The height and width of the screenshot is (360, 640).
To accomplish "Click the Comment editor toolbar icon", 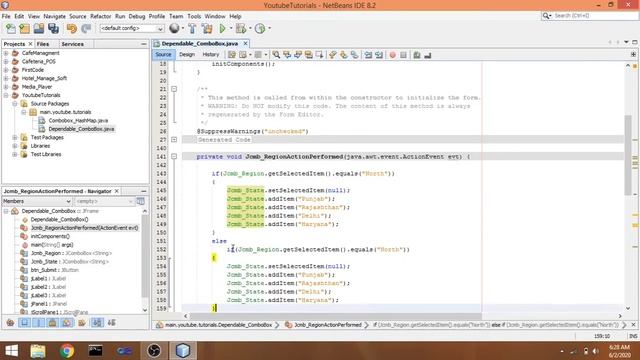I will click(x=417, y=55).
